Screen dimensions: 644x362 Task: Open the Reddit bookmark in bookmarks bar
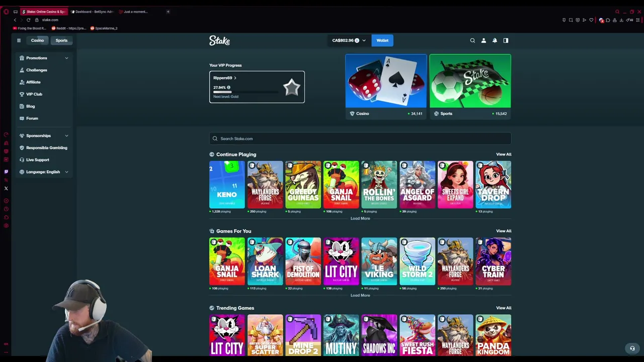69,28
